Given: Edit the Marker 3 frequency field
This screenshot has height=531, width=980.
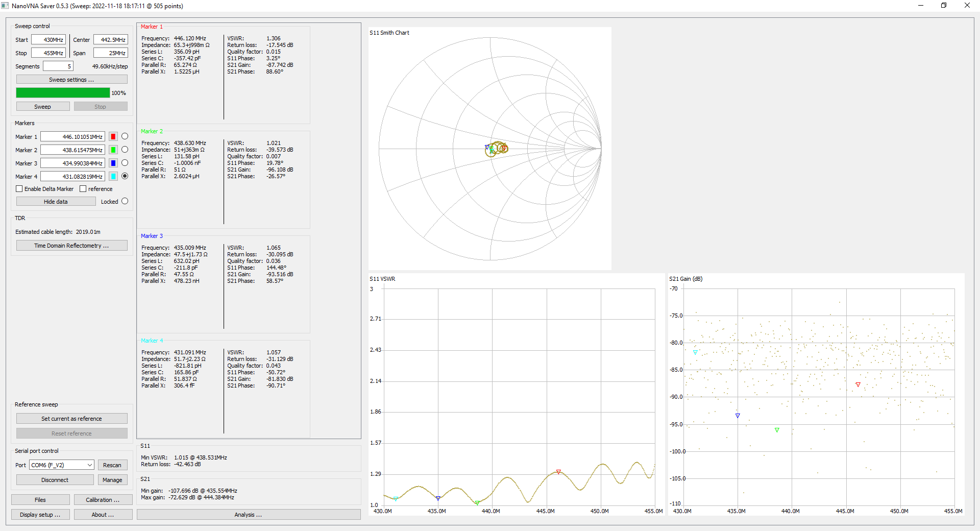Looking at the screenshot, I should pos(72,163).
